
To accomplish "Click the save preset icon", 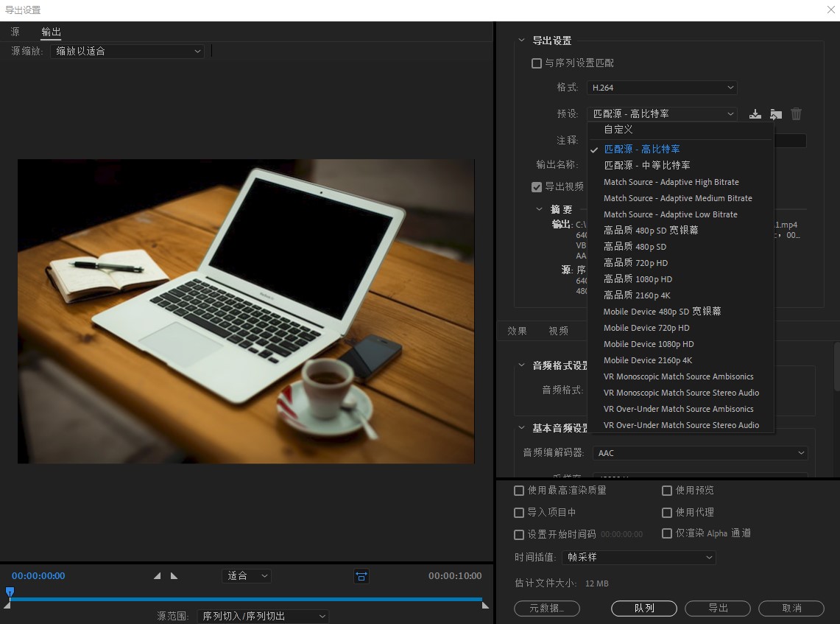I will [x=755, y=114].
